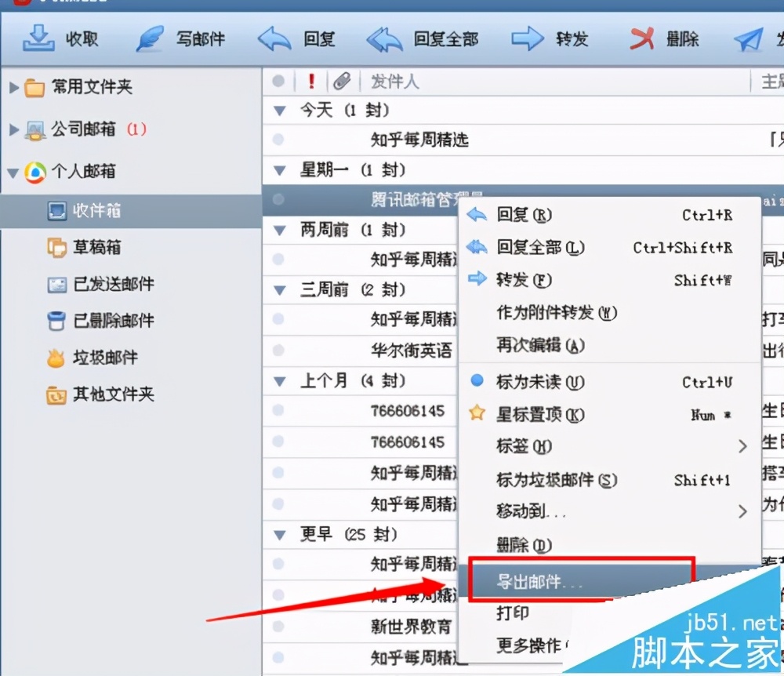
Task: Toggle read dot on today's 知乎每周精选 mail
Action: pyautogui.click(x=278, y=139)
